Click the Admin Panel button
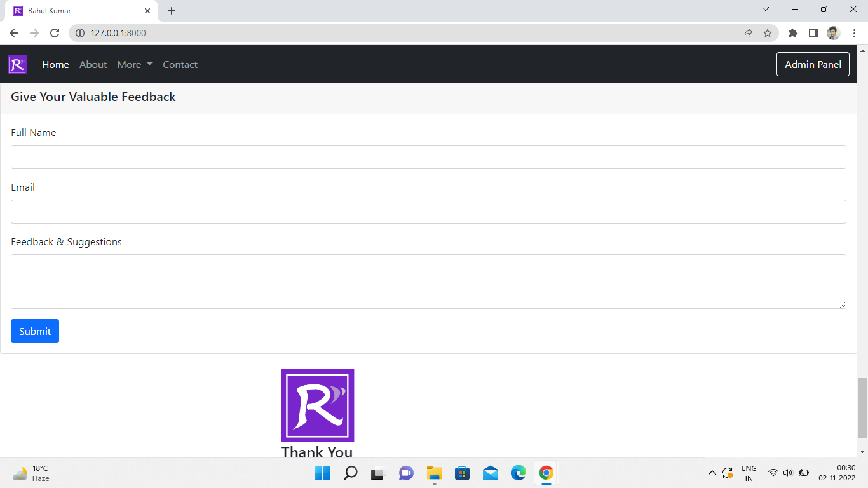The image size is (868, 488). tap(813, 64)
